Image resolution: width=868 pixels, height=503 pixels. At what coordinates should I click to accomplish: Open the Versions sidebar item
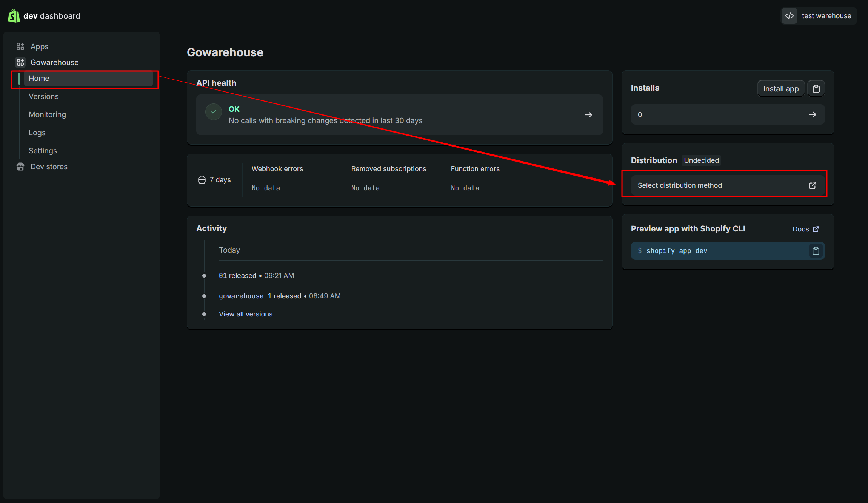tap(44, 96)
